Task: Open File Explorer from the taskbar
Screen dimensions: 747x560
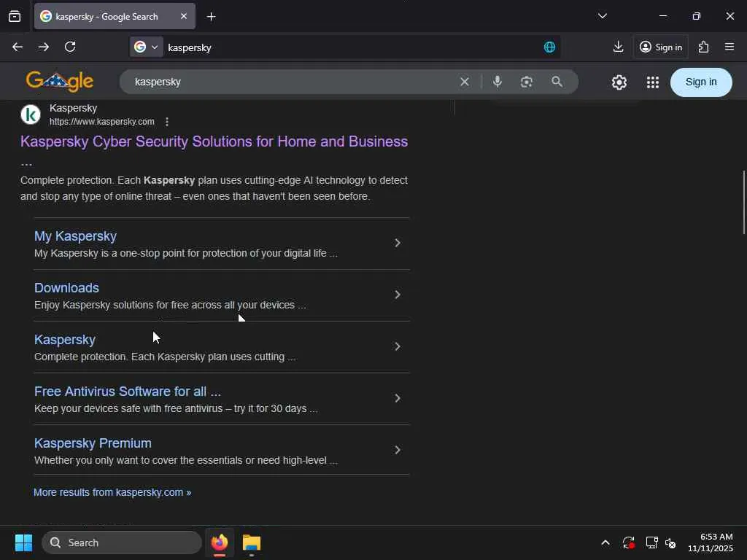Action: [252, 542]
